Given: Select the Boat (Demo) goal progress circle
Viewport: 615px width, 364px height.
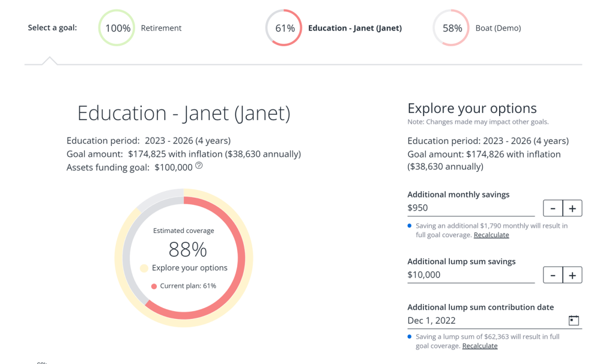Looking at the screenshot, I should [450, 28].
